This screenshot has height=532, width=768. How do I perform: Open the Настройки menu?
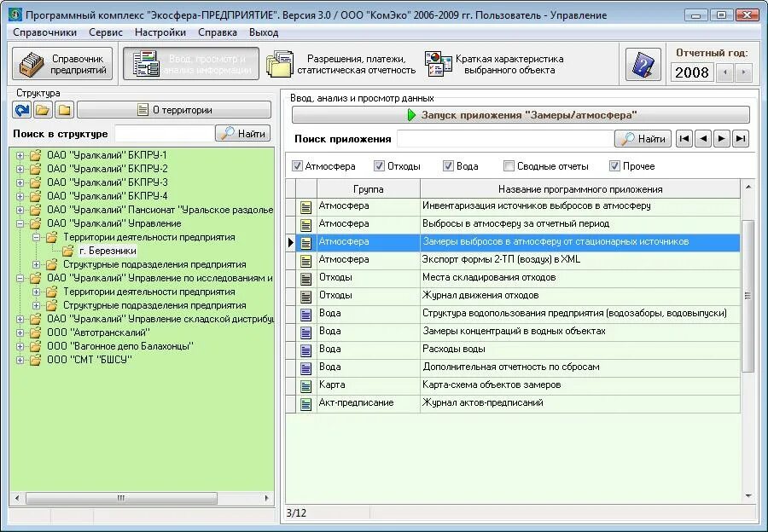click(x=160, y=32)
